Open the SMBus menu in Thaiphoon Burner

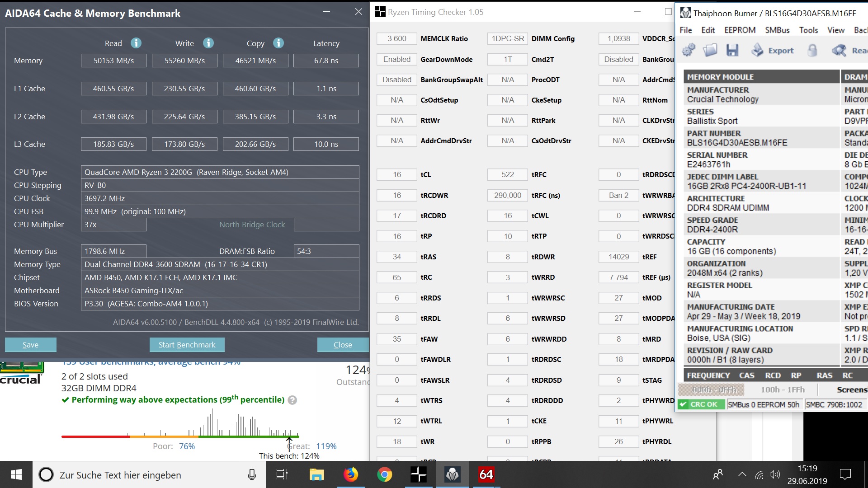click(777, 30)
